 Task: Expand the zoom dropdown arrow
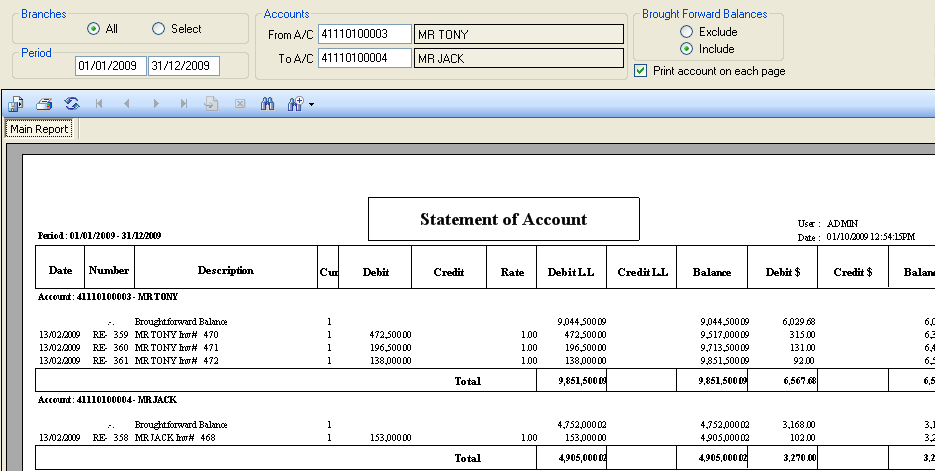312,104
